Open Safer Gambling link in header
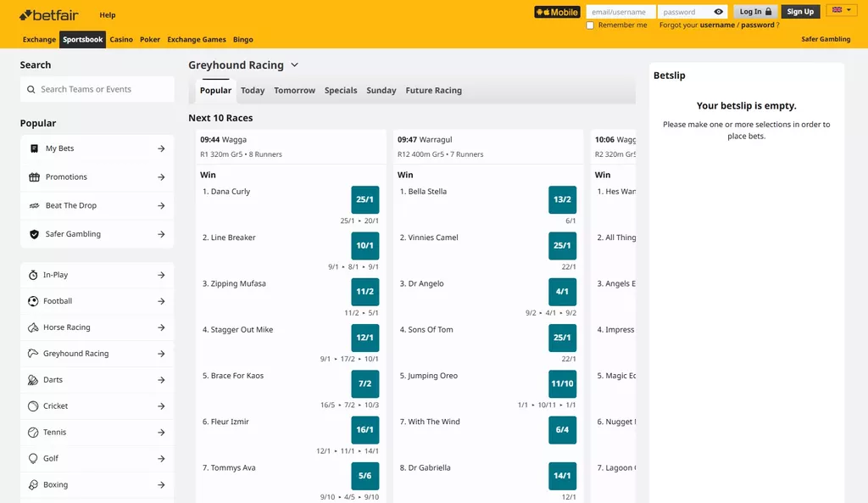868x503 pixels. pos(826,39)
